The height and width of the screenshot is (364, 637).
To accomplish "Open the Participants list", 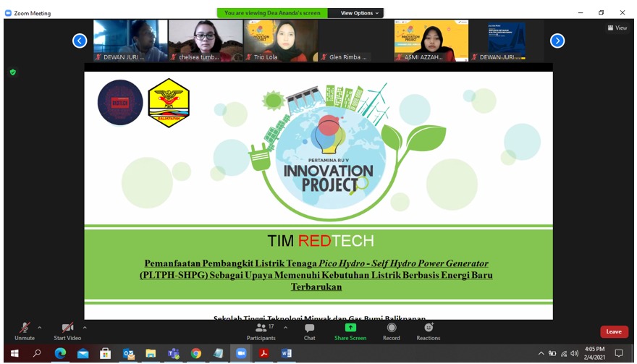I will [x=261, y=331].
